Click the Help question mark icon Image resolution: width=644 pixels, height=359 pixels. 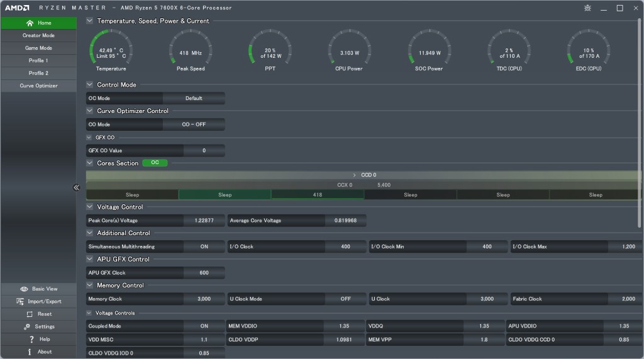[31, 340]
